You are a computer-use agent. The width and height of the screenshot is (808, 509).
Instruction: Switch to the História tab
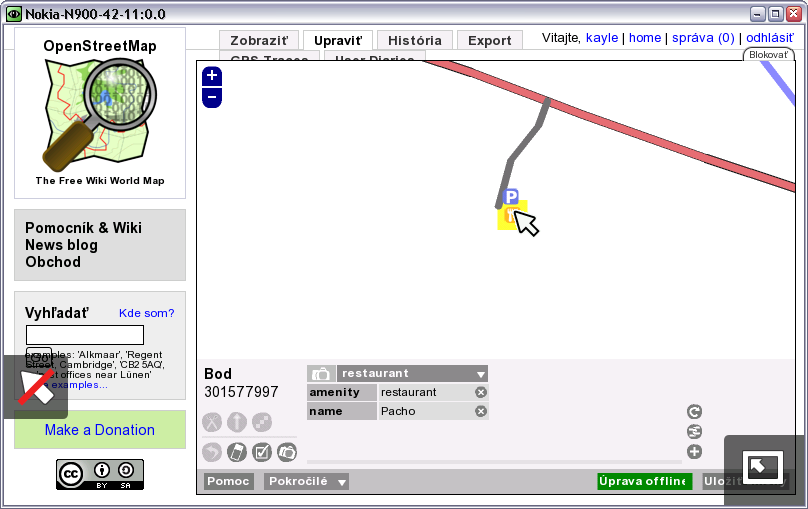point(415,40)
